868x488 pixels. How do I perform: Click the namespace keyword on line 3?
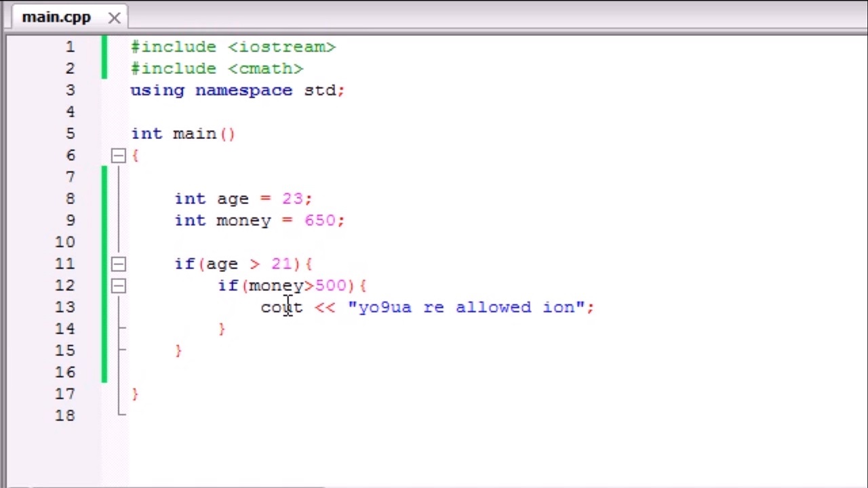pos(243,90)
